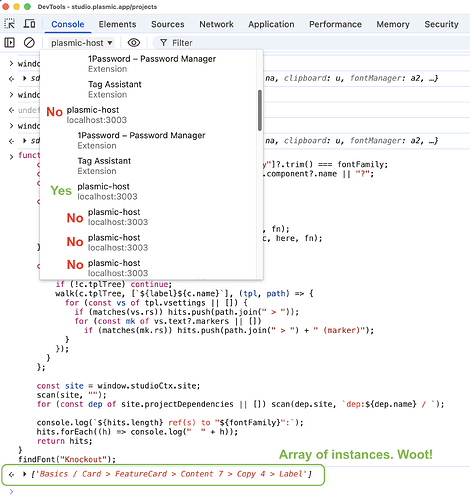This screenshot has height=500, width=470.
Task: Open the Network tab
Action: tap(216, 24)
